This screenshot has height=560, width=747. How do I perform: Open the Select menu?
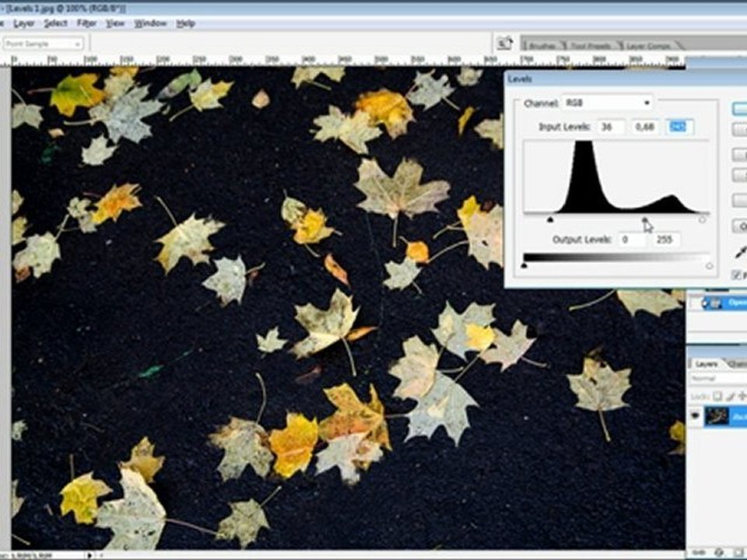[x=55, y=23]
